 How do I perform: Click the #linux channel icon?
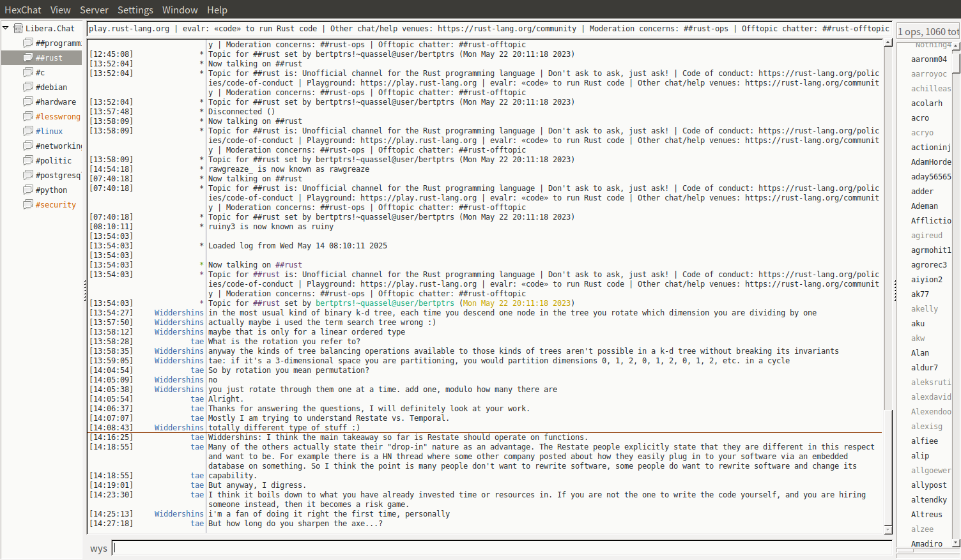tap(28, 131)
